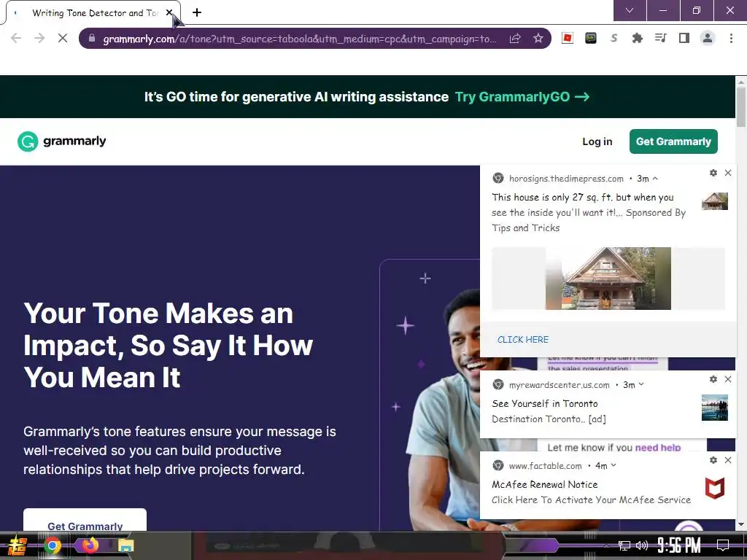Open the dark monitor extension icon
The height and width of the screenshot is (560, 747).
(x=591, y=38)
